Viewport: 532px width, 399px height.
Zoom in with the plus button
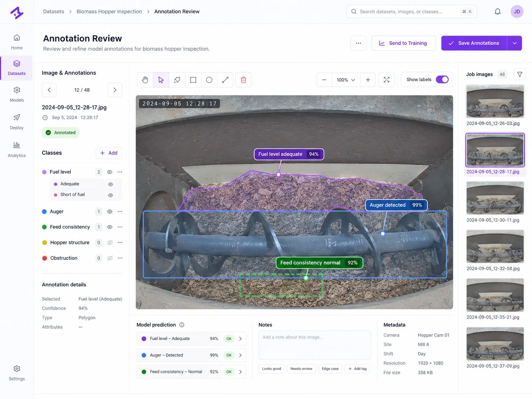coord(368,80)
